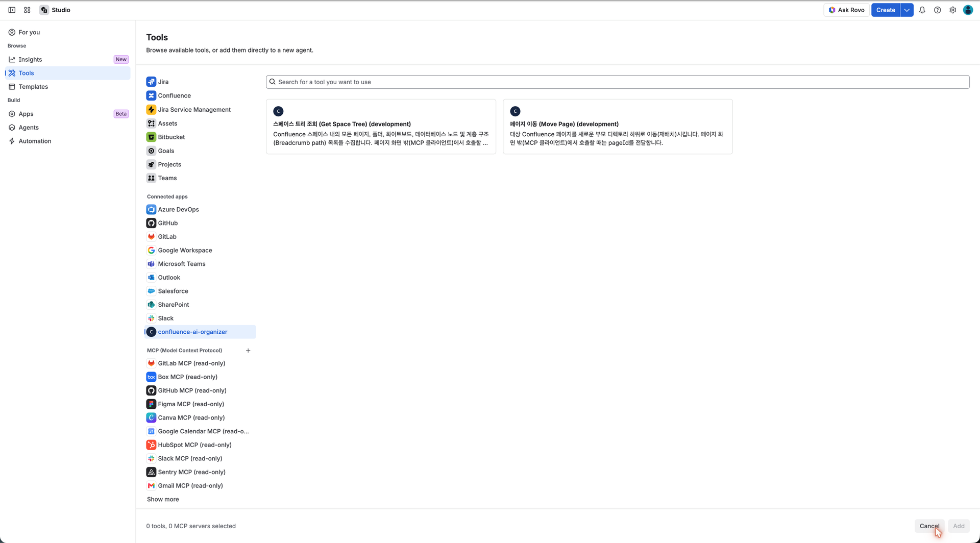Expand the Create button dropdown arrow
The height and width of the screenshot is (543, 980).
coord(907,10)
